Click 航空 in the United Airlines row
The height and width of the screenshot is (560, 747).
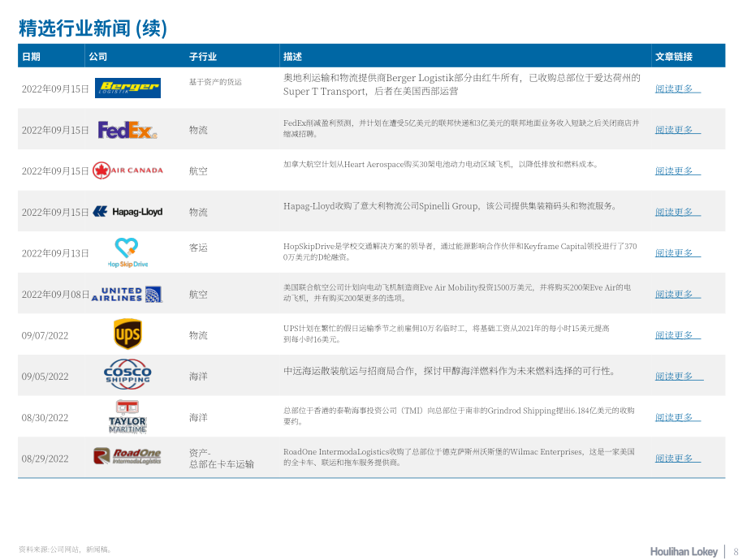(x=198, y=295)
